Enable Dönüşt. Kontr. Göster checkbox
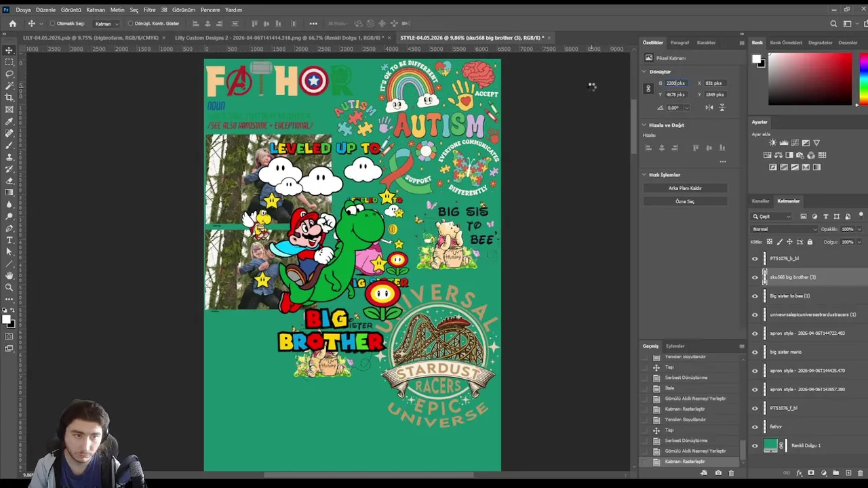 (130, 24)
